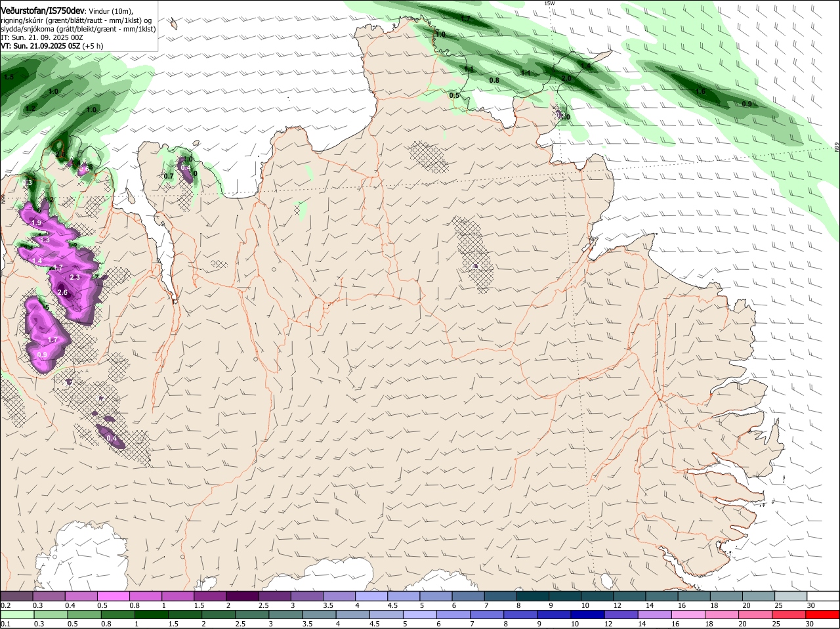This screenshot has width=840, height=629.
Task: Click the white '1.9' snowfall value label
Action: click(x=37, y=223)
